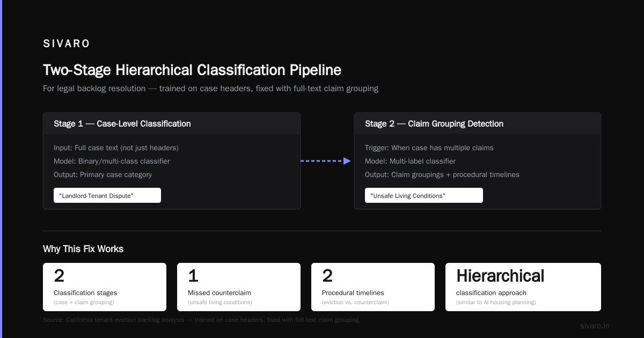644x338 pixels.
Task: Select the 'Model: Multi-label classifier' line
Action: pos(410,161)
